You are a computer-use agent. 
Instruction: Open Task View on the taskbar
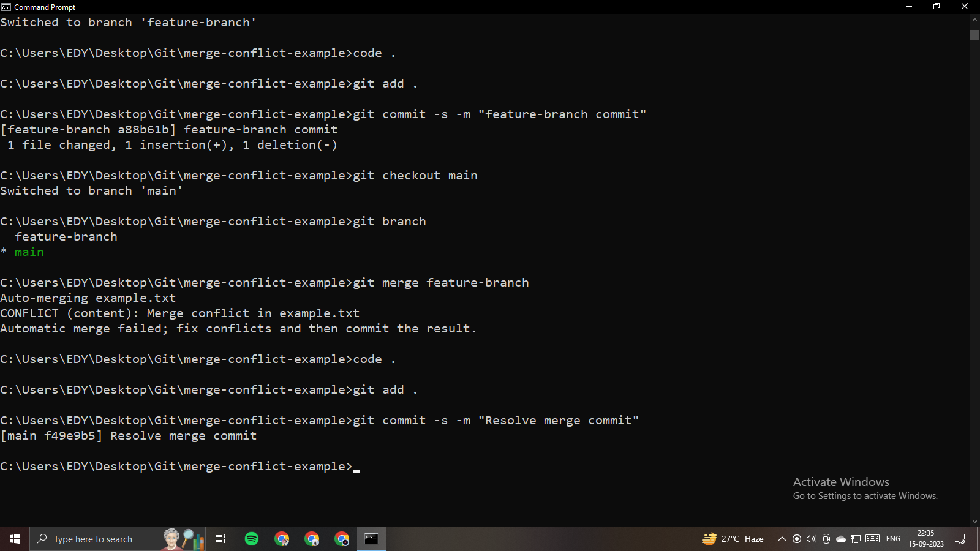click(220, 539)
